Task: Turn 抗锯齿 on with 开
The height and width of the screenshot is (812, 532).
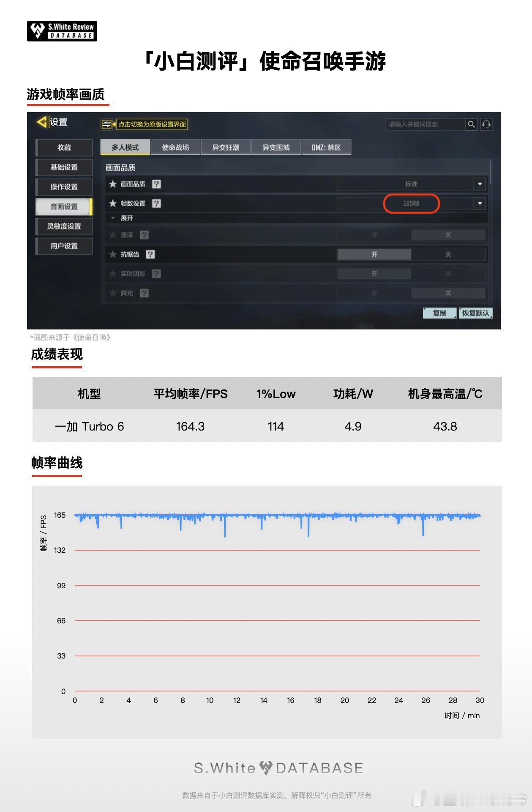Action: pyautogui.click(x=374, y=254)
